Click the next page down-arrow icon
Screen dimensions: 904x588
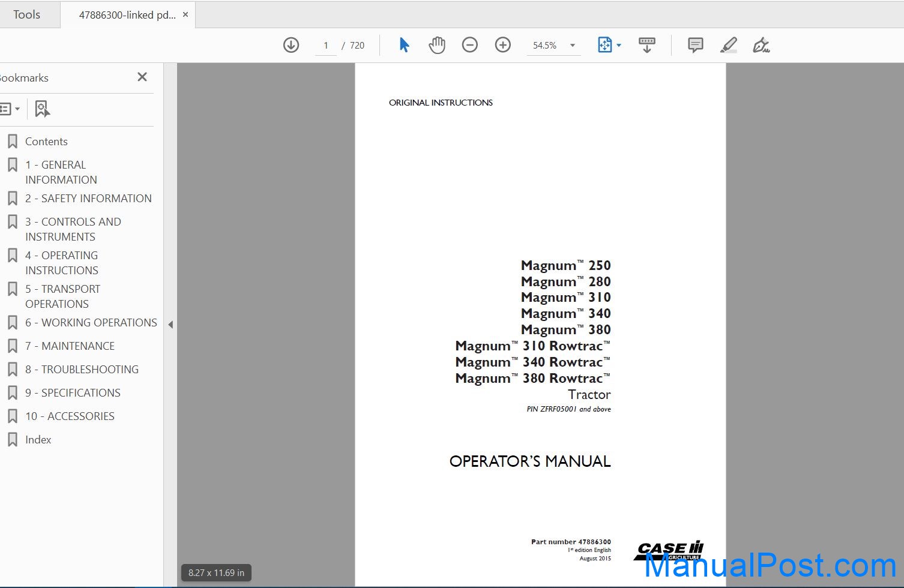tap(291, 45)
